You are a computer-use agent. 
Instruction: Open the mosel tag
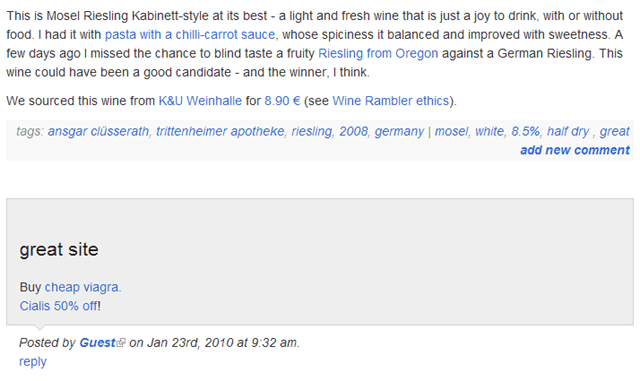451,131
